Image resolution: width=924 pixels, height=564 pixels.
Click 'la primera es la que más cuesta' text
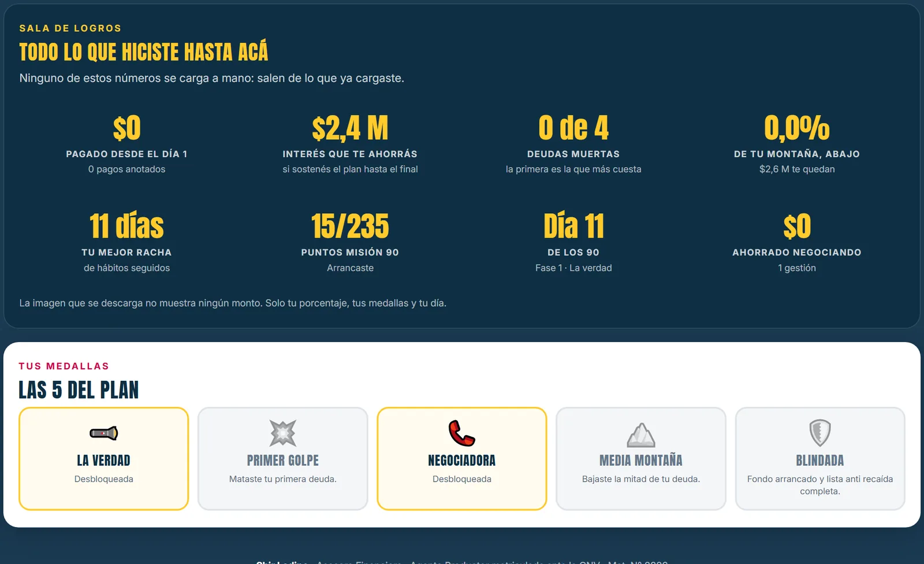tap(573, 169)
